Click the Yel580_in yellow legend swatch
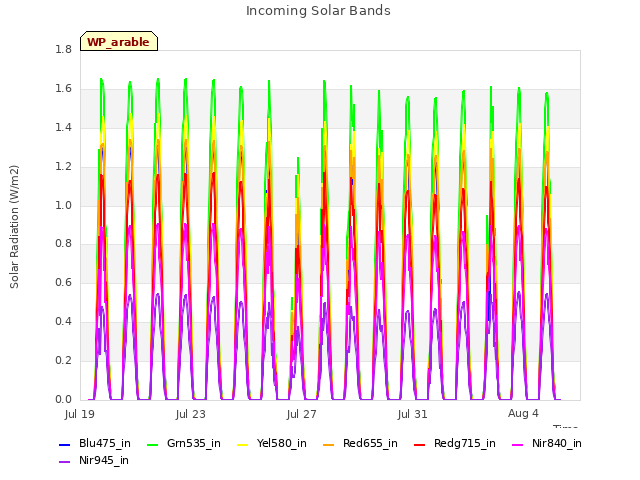 [x=242, y=444]
